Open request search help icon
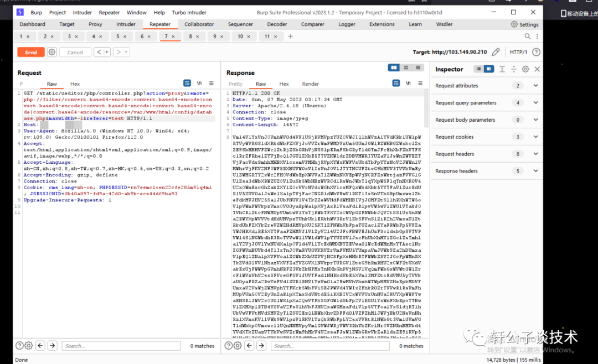The width and height of the screenshot is (598, 364). pos(19,346)
